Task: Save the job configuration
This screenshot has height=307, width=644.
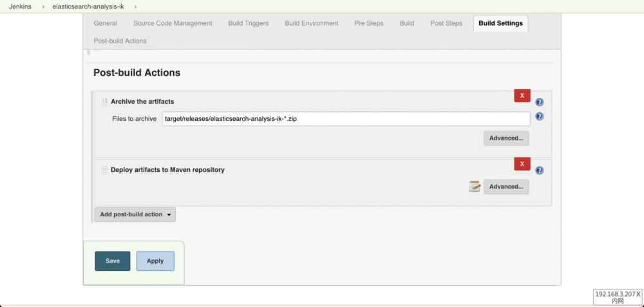Action: [x=113, y=261]
